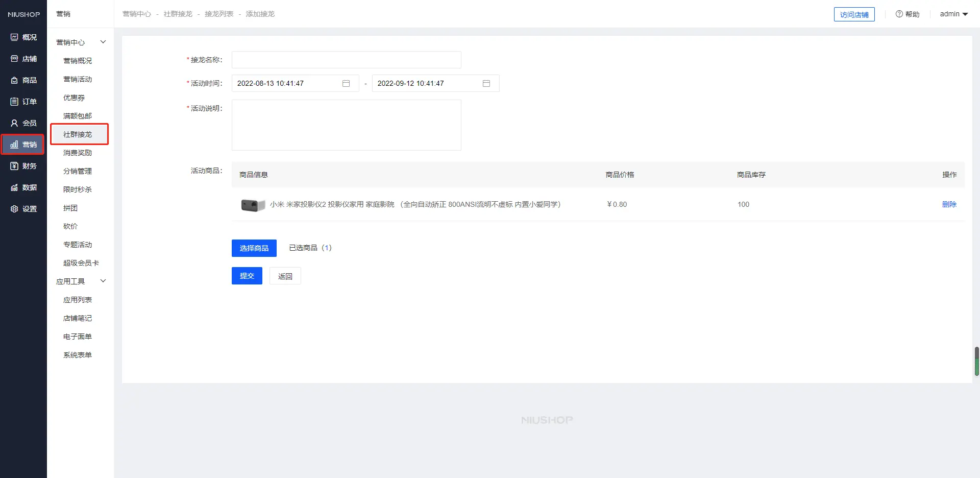This screenshot has width=980, height=478.
Task: Click the 数据 data icon in sidebar
Action: [14, 187]
